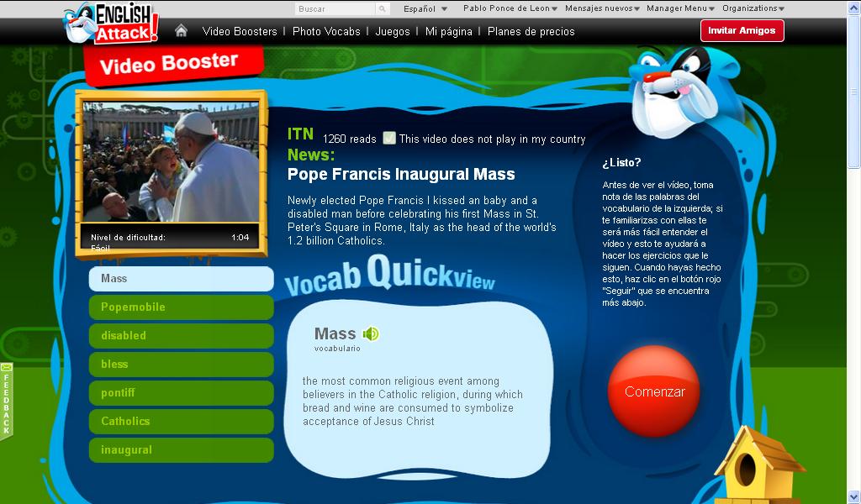Open the English Attack logo
This screenshot has width=861, height=504.
tap(112, 23)
